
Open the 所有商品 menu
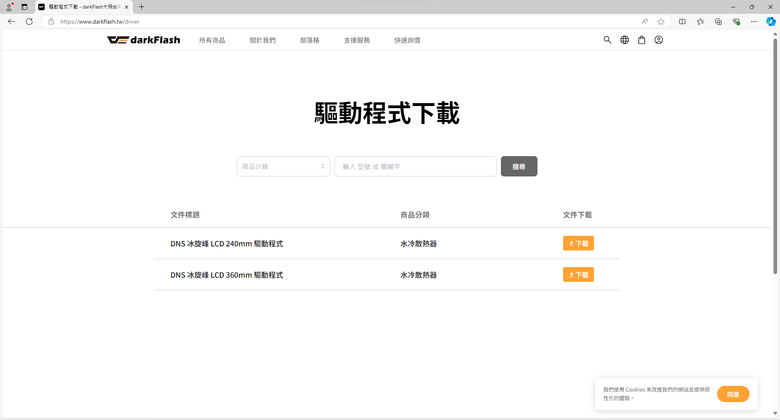click(212, 40)
